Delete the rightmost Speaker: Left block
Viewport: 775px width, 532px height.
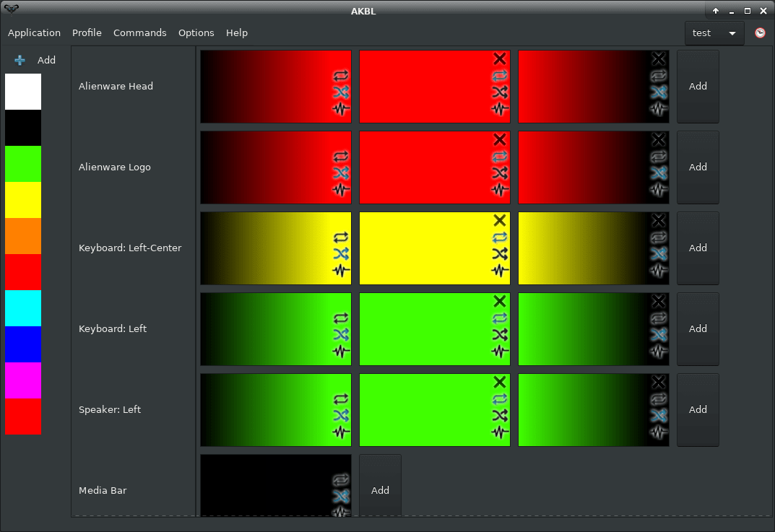click(x=658, y=382)
